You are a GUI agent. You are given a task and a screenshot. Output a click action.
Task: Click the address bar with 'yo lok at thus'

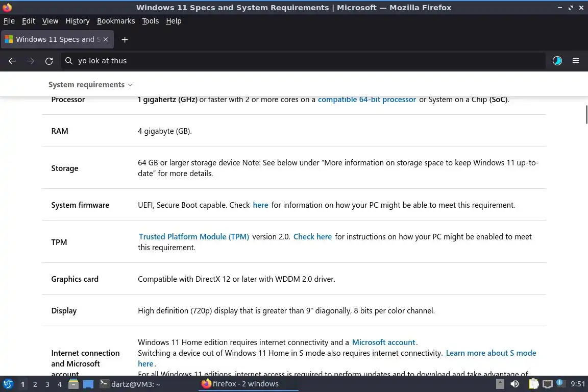[303, 61]
